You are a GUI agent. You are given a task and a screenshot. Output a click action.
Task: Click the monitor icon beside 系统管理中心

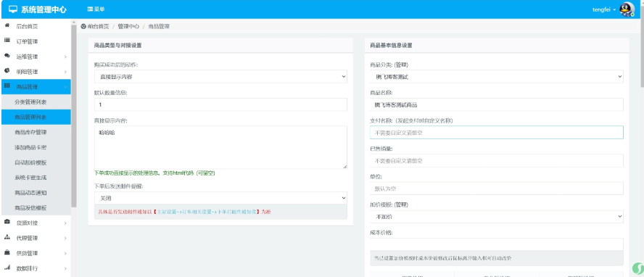[13, 9]
